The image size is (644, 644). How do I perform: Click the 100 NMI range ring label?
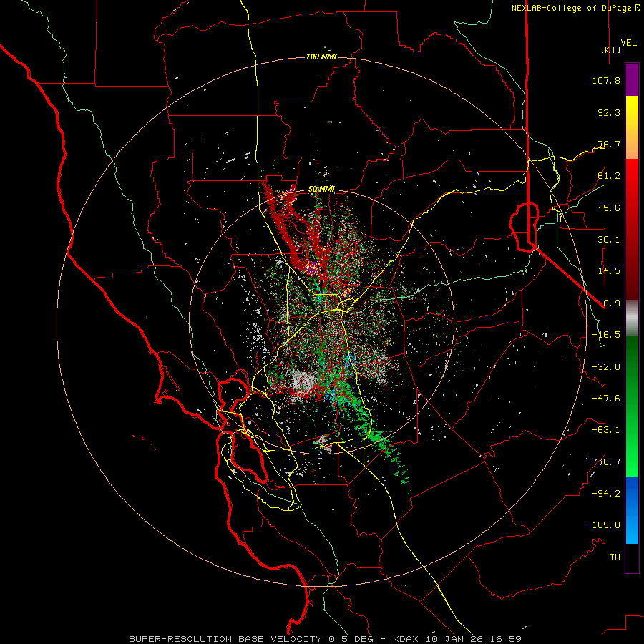pyautogui.click(x=321, y=57)
